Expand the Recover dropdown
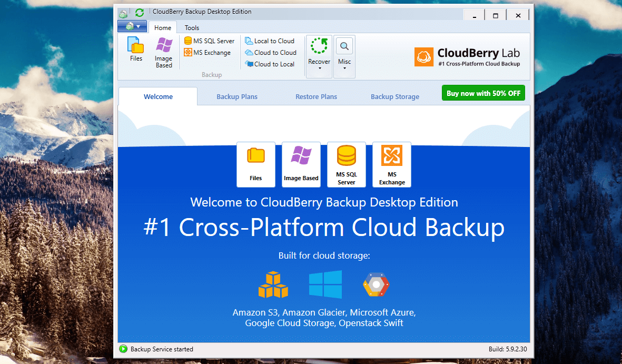This screenshot has width=622, height=364. 319,57
